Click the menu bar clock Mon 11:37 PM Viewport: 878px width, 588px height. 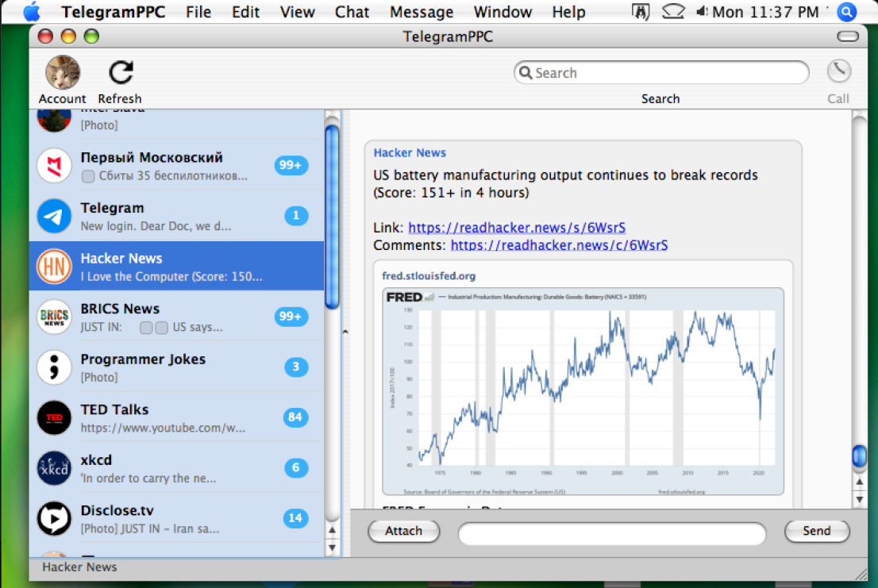point(765,12)
